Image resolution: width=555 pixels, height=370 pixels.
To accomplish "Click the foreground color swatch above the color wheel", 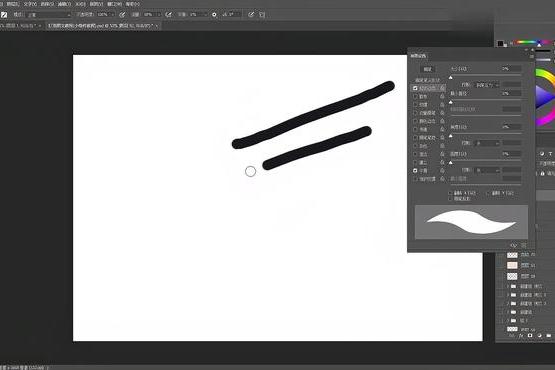I will [x=500, y=43].
